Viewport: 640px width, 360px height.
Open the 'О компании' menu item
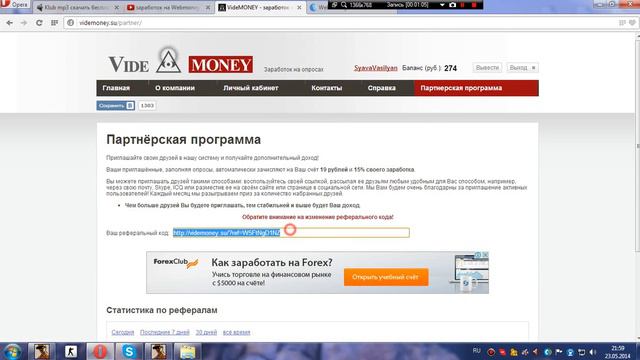coord(175,88)
